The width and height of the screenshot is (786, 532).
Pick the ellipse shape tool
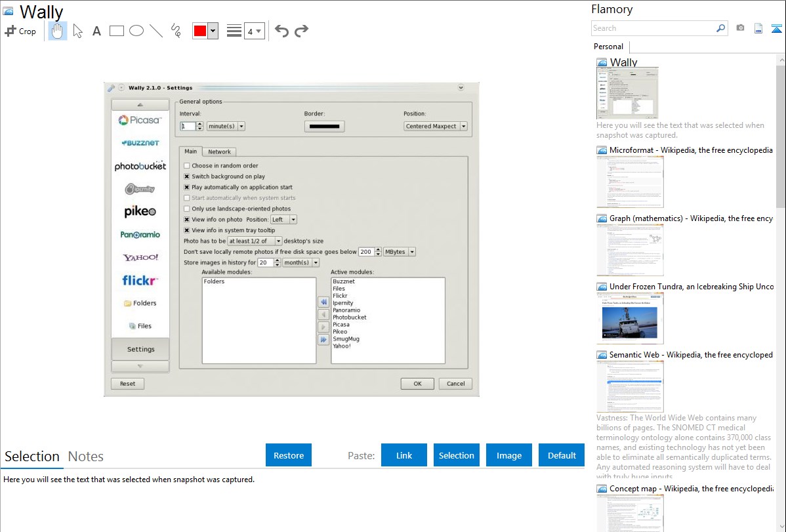click(x=136, y=31)
